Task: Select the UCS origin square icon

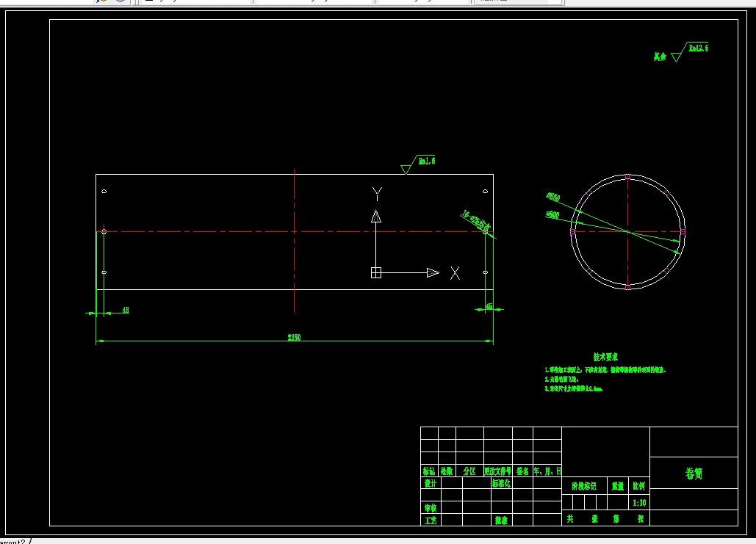Action: (x=376, y=272)
